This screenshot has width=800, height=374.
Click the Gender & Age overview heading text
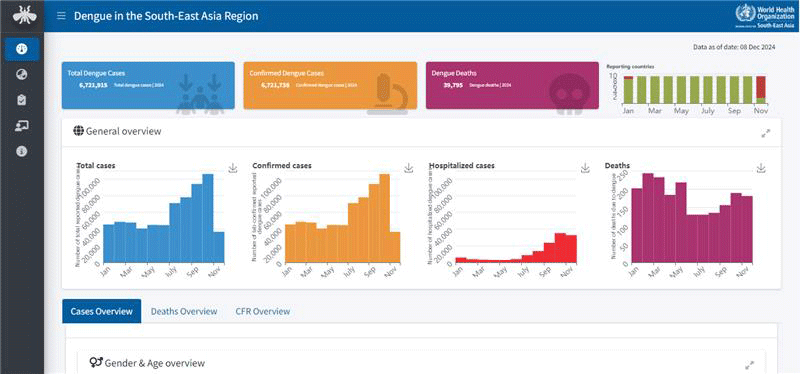(x=155, y=363)
